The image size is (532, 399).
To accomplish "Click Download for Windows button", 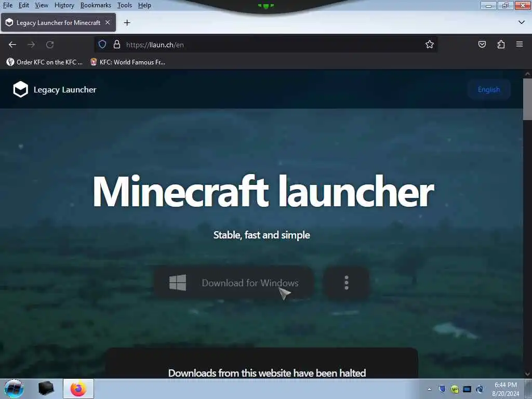I will (234, 283).
